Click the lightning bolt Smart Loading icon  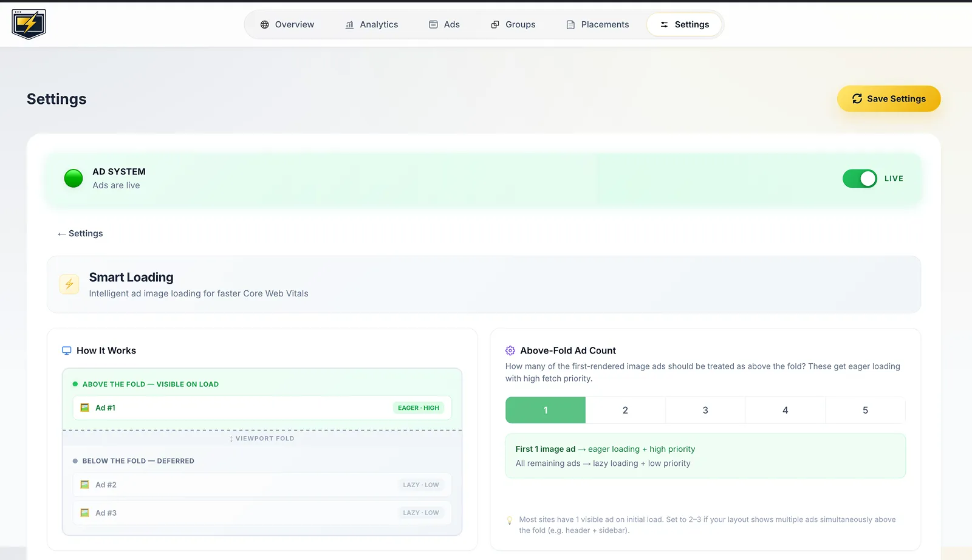click(69, 284)
